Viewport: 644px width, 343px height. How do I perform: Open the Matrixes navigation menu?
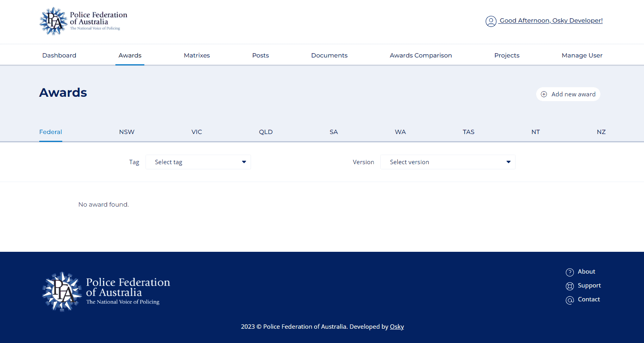click(197, 56)
